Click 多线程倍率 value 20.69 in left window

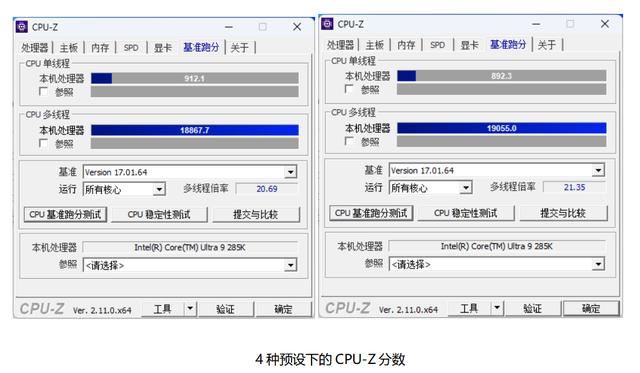coord(267,189)
